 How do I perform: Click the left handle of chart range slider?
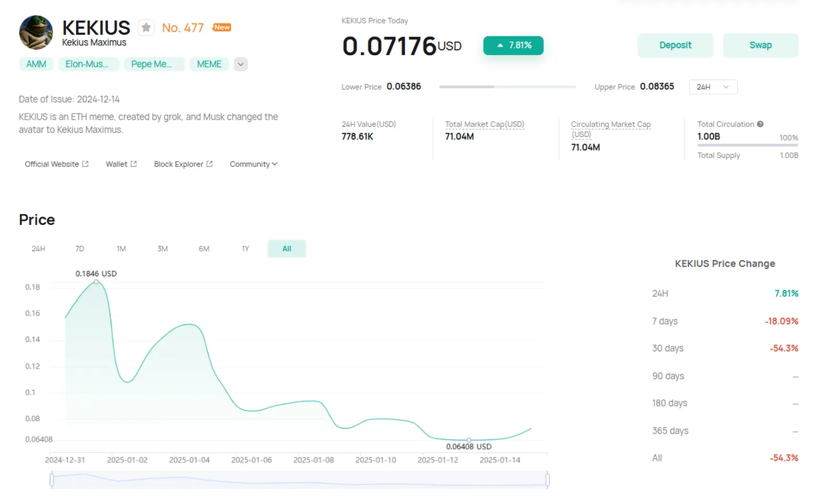coord(52,480)
